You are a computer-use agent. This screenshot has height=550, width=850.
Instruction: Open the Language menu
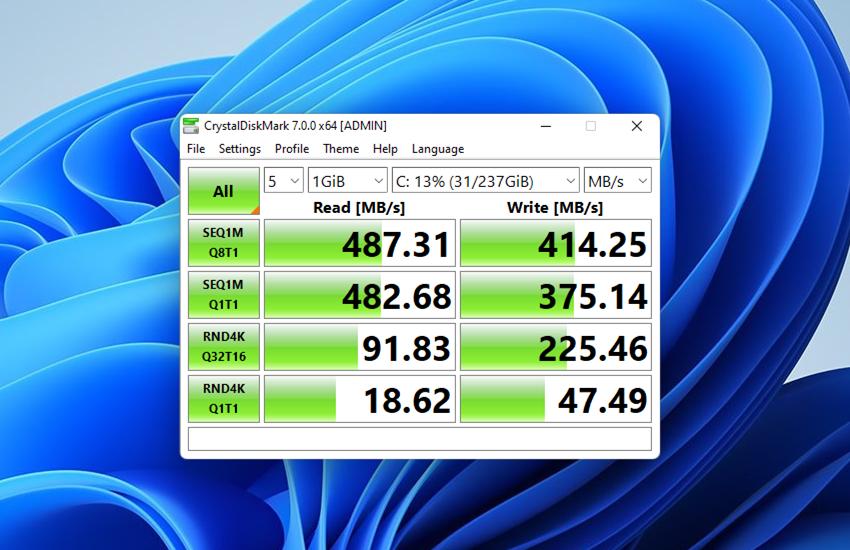[438, 148]
